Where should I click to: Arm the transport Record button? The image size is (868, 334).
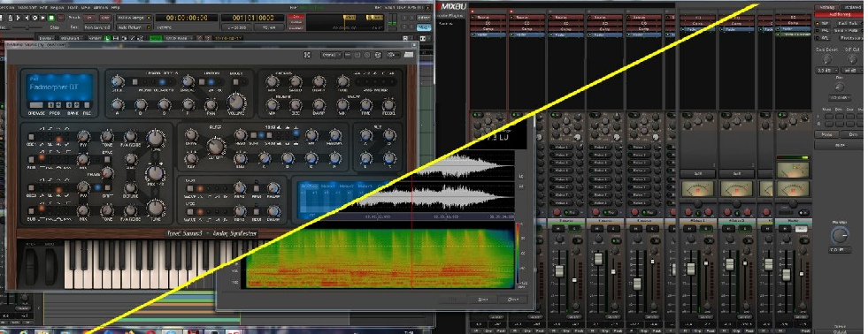pos(60,18)
